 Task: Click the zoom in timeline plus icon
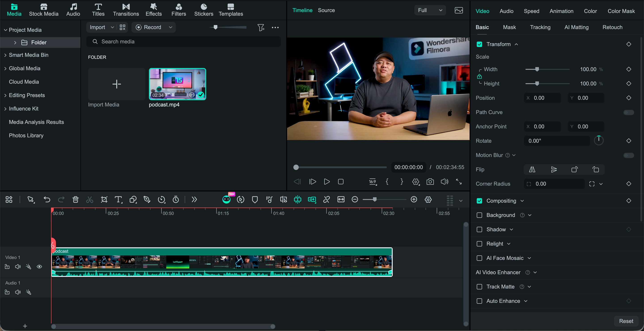click(414, 199)
